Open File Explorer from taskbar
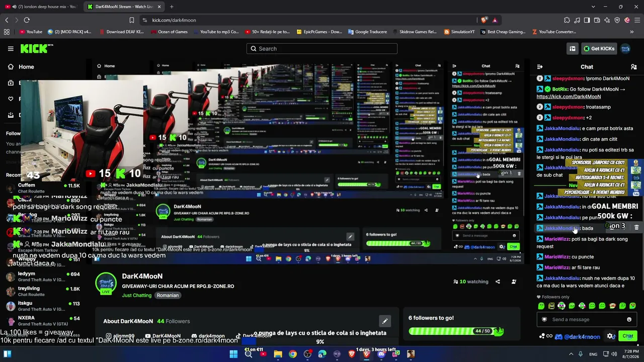Image resolution: width=644 pixels, height=362 pixels. point(278,354)
